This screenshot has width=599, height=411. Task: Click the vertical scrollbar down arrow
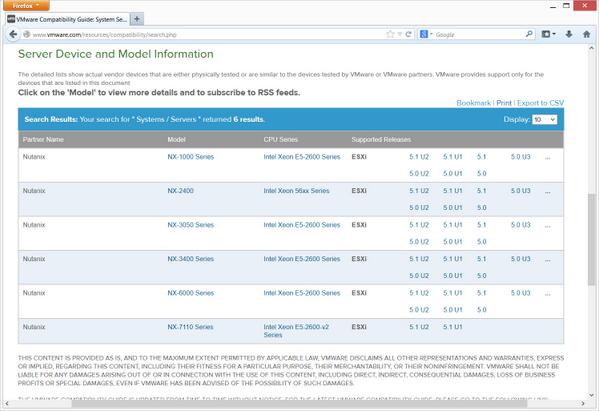[591, 395]
